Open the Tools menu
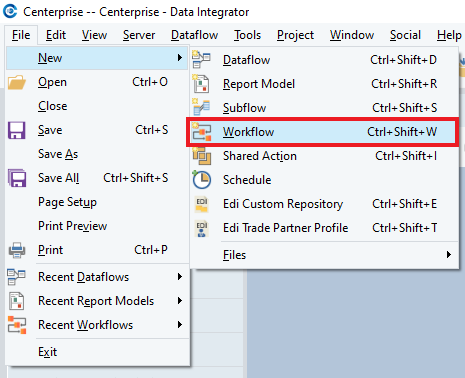 pos(247,35)
